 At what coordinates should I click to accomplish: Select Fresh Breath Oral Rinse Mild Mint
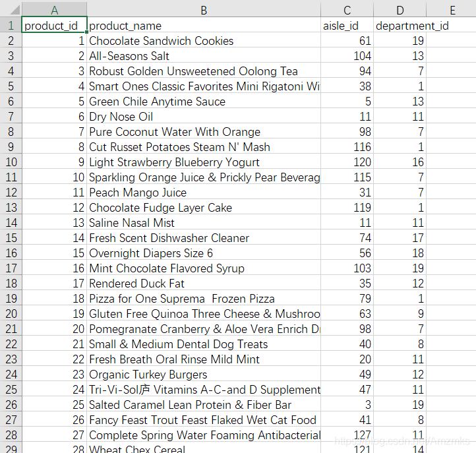point(204,359)
